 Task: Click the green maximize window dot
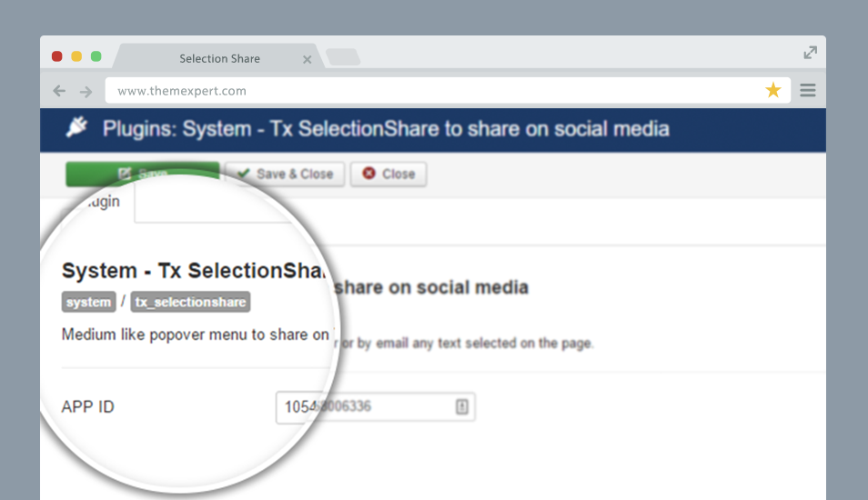(96, 56)
